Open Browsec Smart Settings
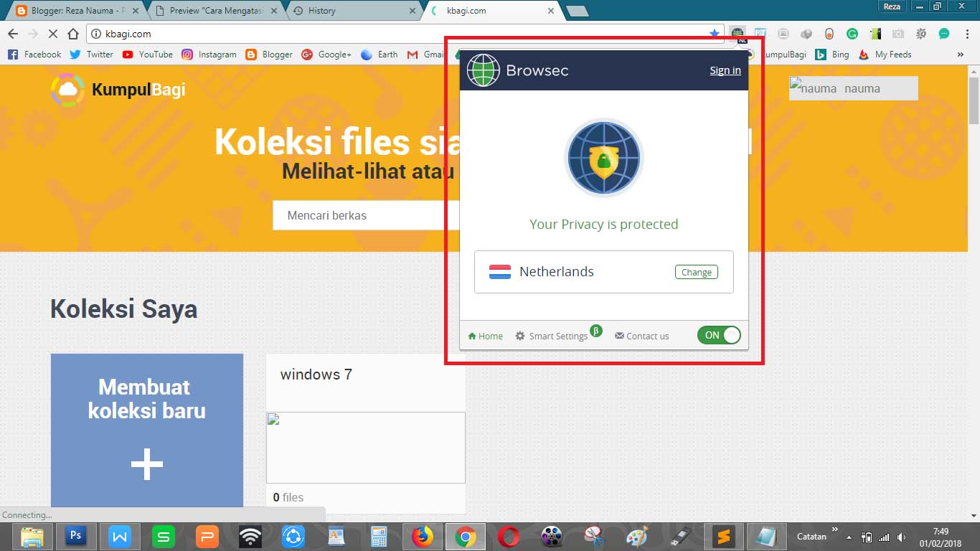 tap(552, 336)
